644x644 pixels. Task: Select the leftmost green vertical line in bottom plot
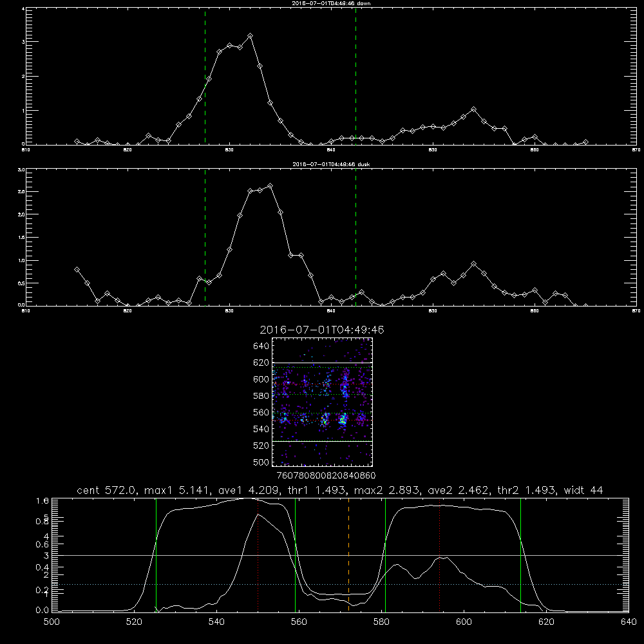click(156, 555)
